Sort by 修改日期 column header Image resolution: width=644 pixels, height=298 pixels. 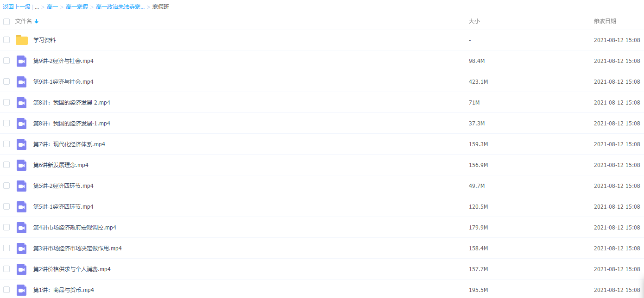tap(605, 21)
